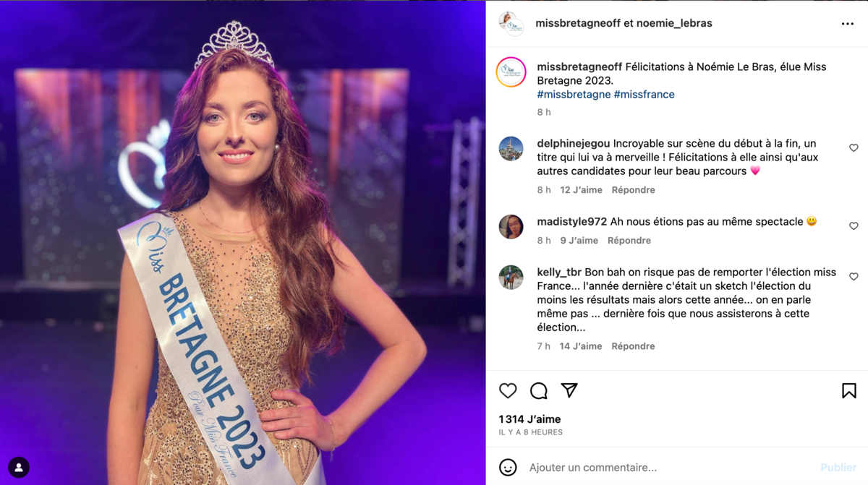Viewport: 868px width, 485px height.
Task: View 14 J'aime on kelly_tbr comment
Action: [580, 346]
